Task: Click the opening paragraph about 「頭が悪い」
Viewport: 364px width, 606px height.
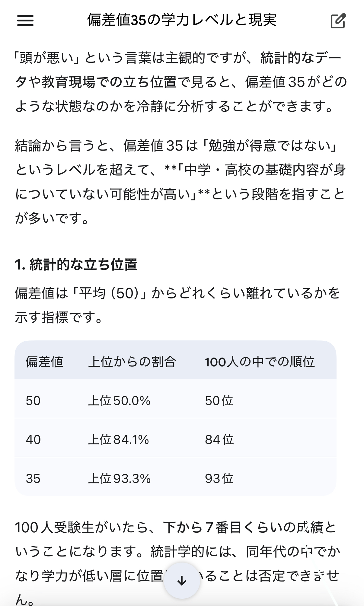Action: point(180,82)
